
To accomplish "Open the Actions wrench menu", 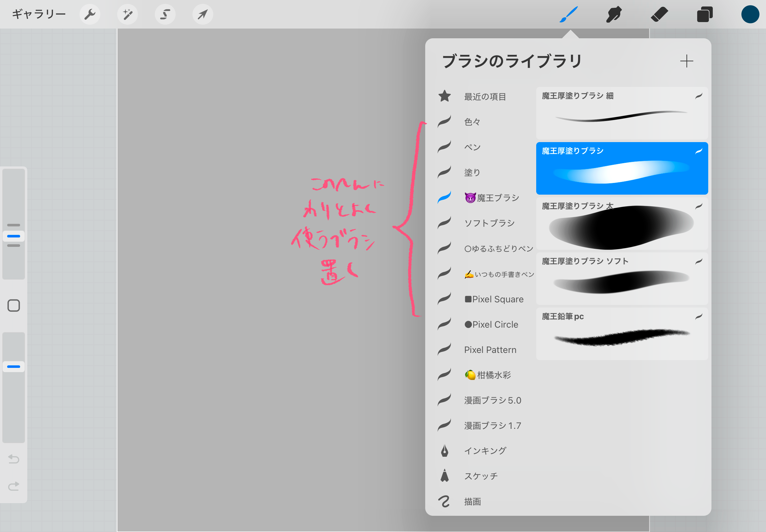I will pos(90,14).
